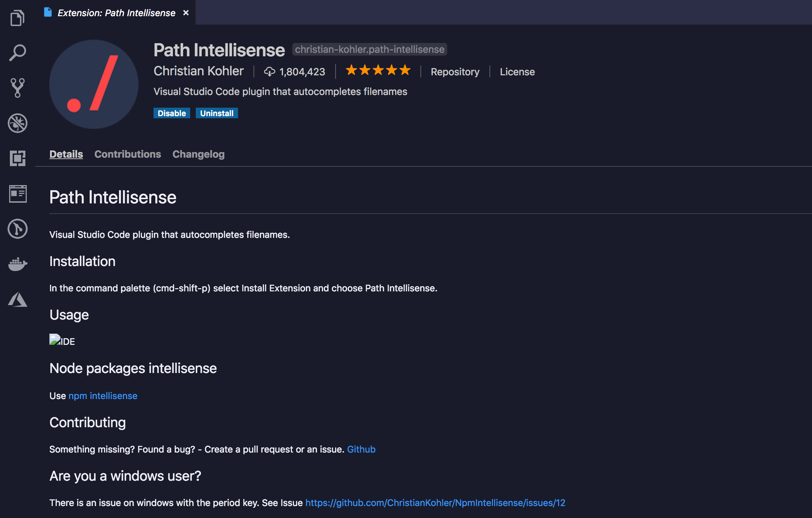Open the Source Control view
The height and width of the screenshot is (518, 812).
coord(17,88)
